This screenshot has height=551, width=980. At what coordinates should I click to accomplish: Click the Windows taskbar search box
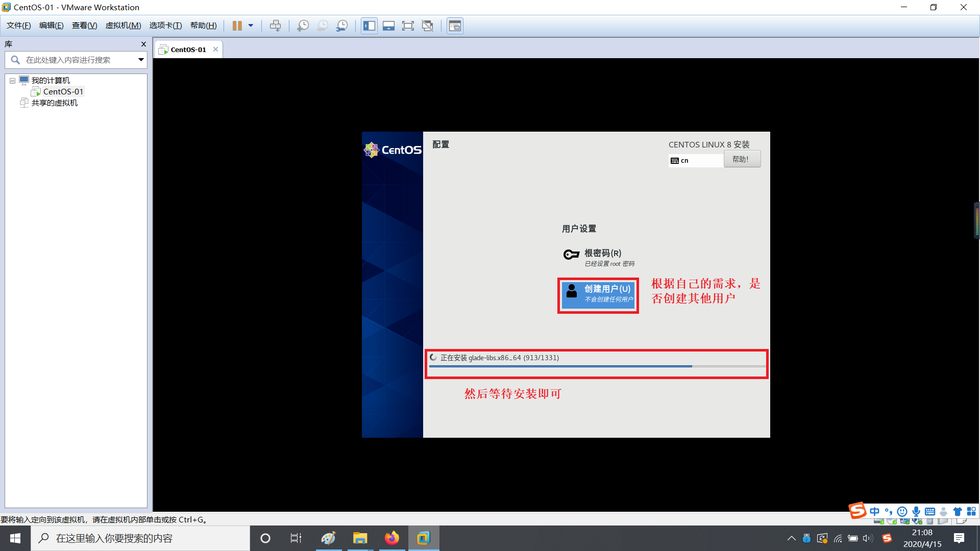[x=140, y=538]
